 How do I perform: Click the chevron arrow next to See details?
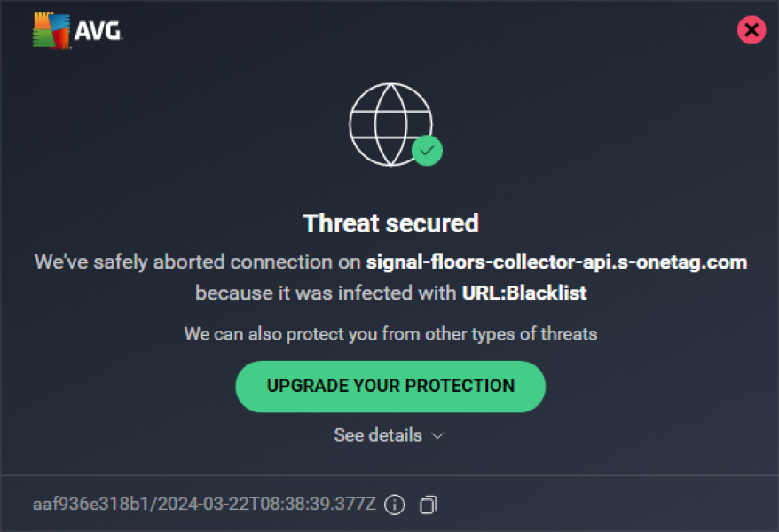[436, 436]
